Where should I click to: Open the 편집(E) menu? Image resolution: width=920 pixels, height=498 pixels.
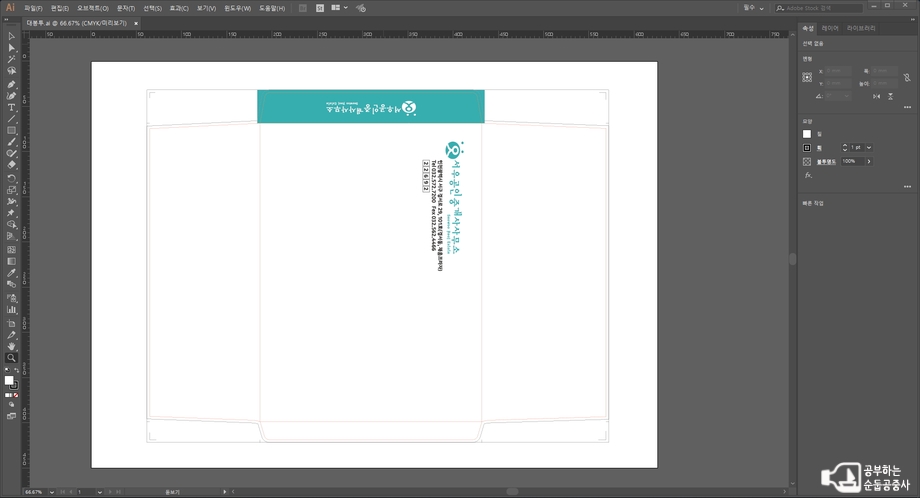tap(59, 8)
